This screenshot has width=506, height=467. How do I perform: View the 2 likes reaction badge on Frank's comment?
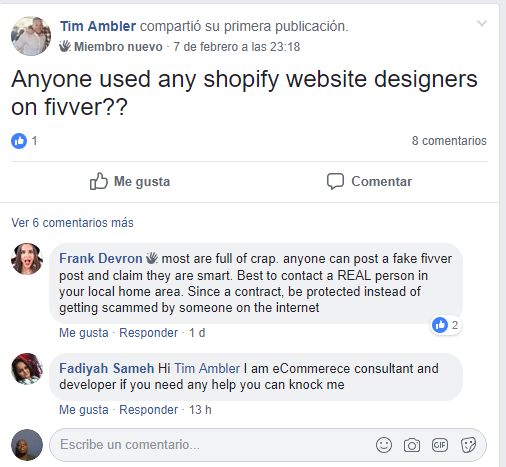coord(446,325)
